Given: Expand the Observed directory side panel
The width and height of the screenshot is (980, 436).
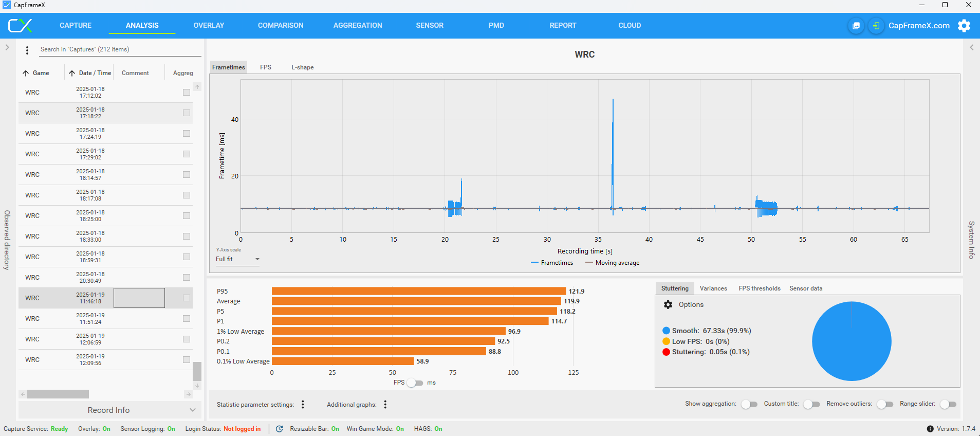Looking at the screenshot, I should 7,47.
